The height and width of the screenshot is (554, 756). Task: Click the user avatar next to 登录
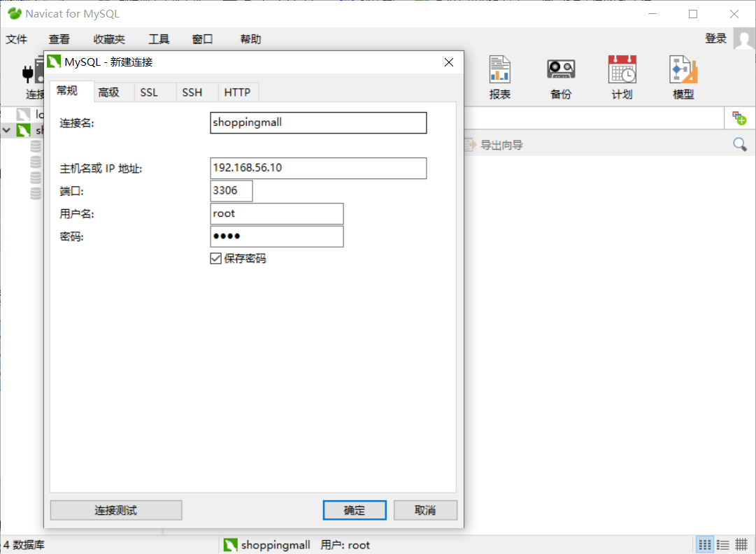coord(744,38)
